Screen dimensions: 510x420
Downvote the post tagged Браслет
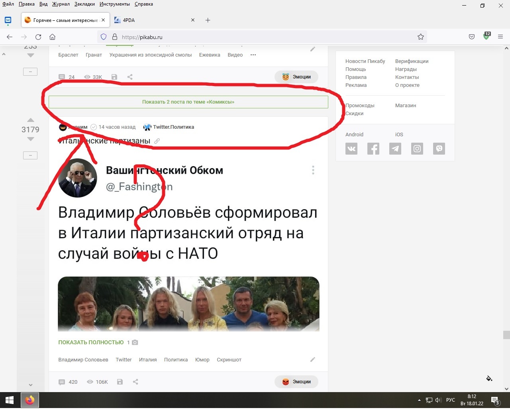(31, 55)
